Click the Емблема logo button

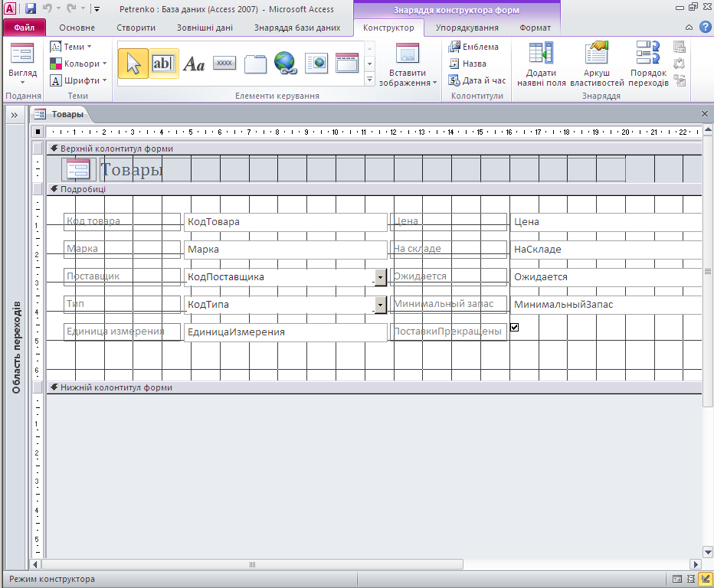click(473, 47)
